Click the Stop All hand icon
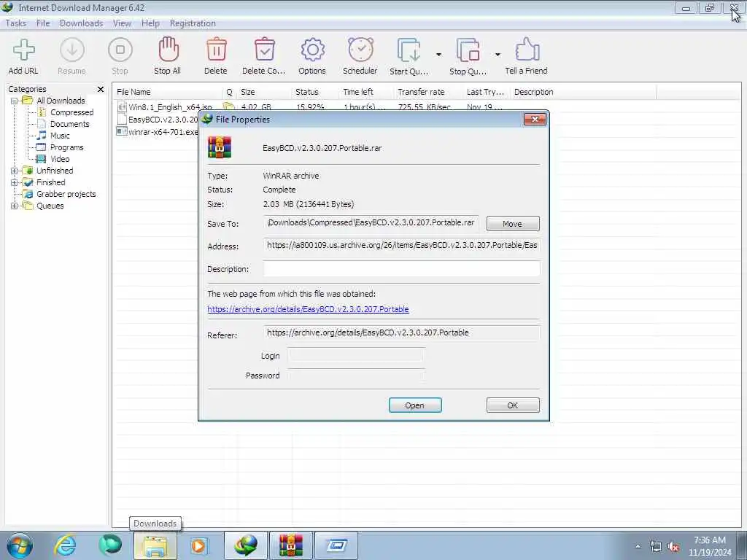The image size is (747, 560). [168, 50]
